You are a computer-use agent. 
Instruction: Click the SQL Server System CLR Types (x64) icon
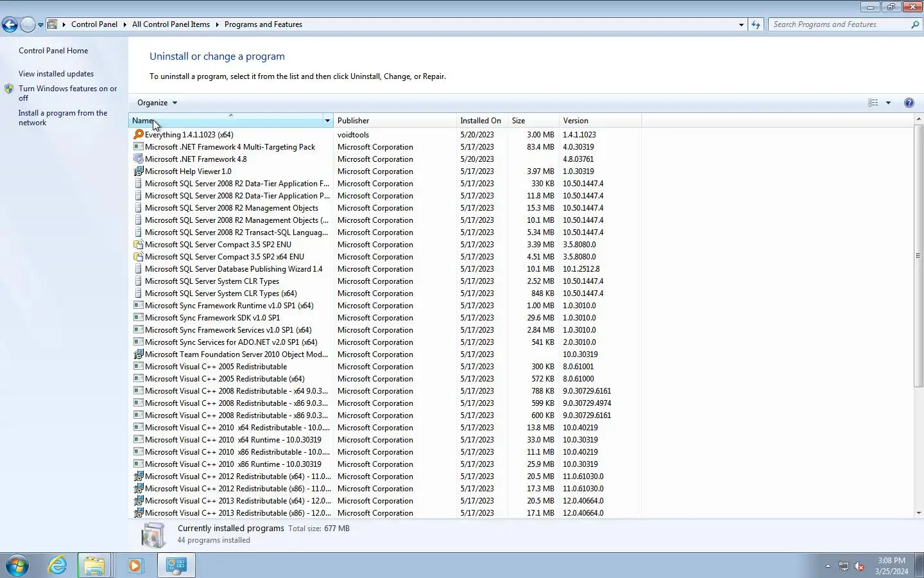tap(138, 293)
